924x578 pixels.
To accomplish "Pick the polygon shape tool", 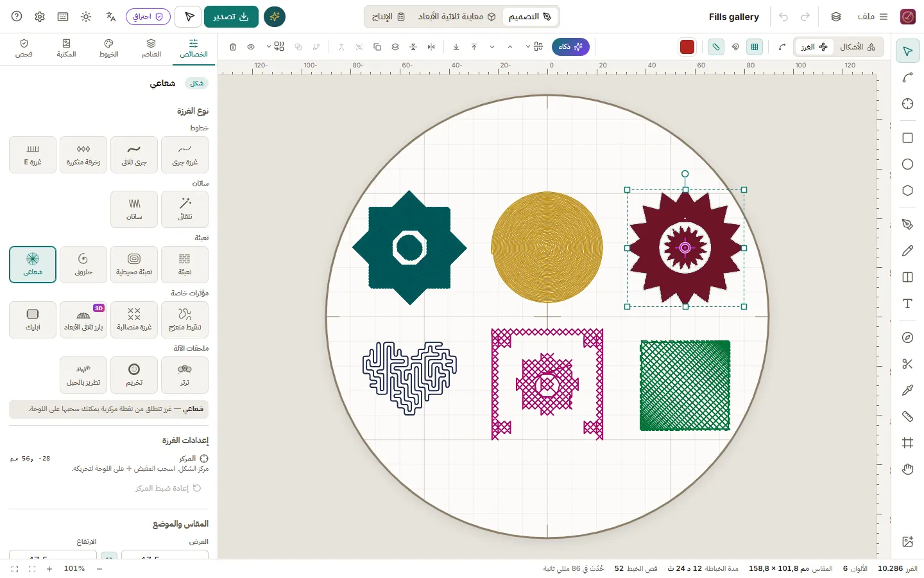I will (907, 191).
